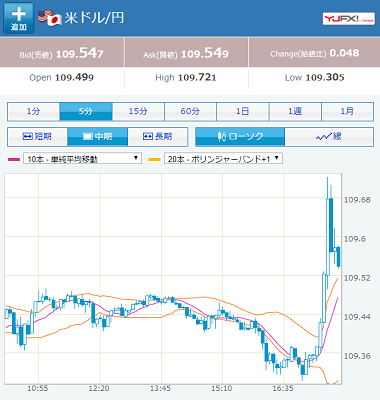The image size is (380, 400).
Task: Click the orange Bollinger band color marker
Action: pyautogui.click(x=155, y=160)
